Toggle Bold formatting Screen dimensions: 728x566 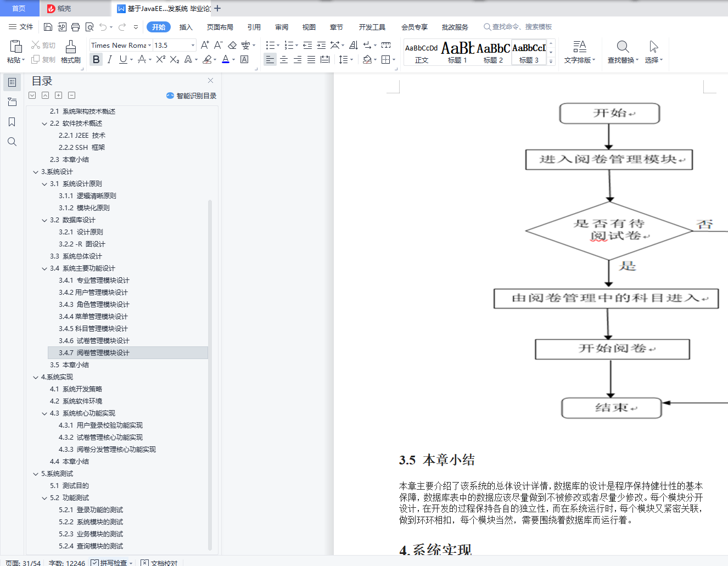pyautogui.click(x=96, y=59)
